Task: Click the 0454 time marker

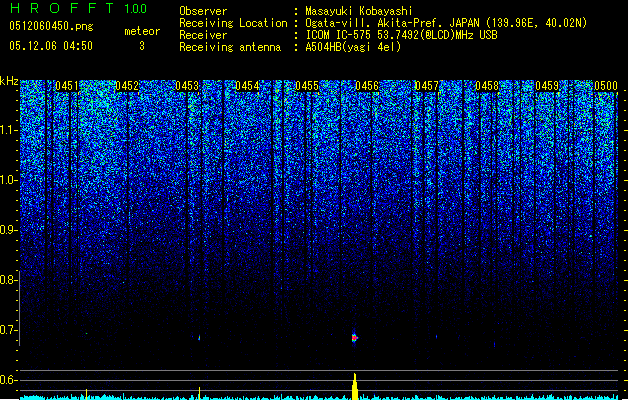Action: 247,86
